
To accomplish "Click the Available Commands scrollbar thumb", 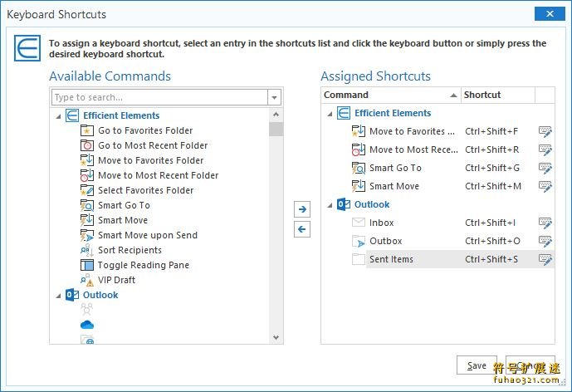I will click(x=276, y=130).
